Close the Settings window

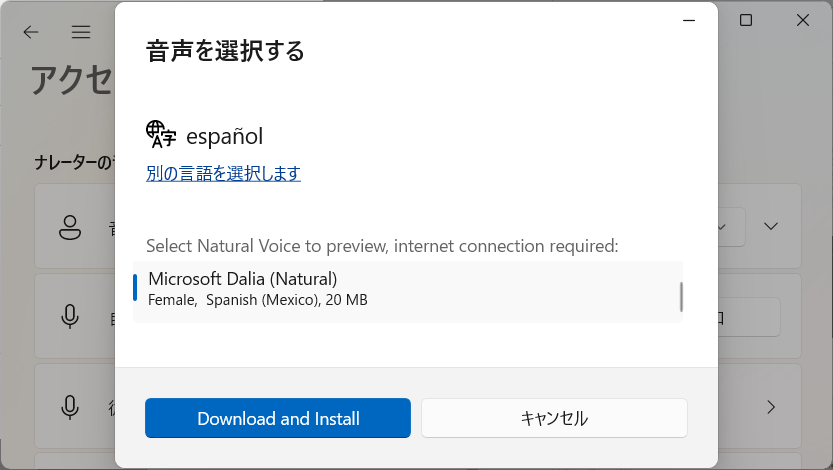tap(803, 20)
